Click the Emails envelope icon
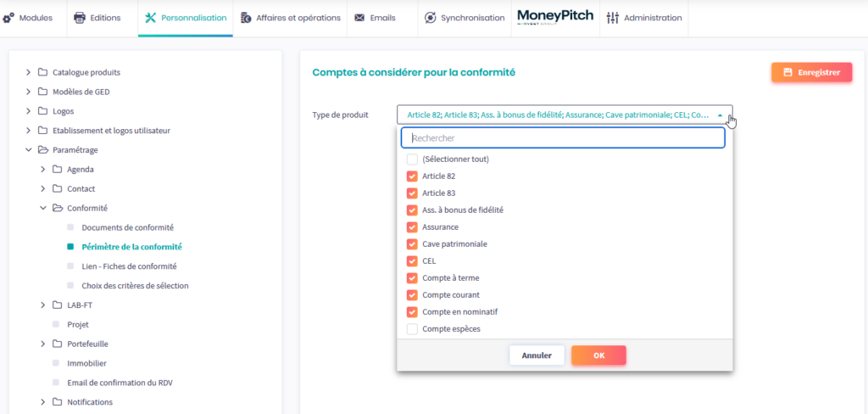Screen dimensions: 868x414 pos(359,18)
